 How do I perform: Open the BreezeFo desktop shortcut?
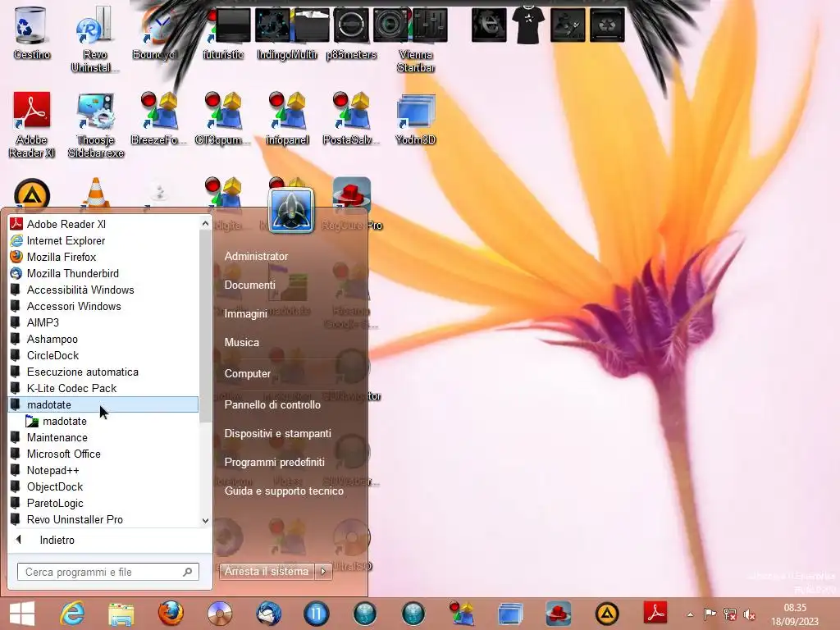(x=158, y=118)
